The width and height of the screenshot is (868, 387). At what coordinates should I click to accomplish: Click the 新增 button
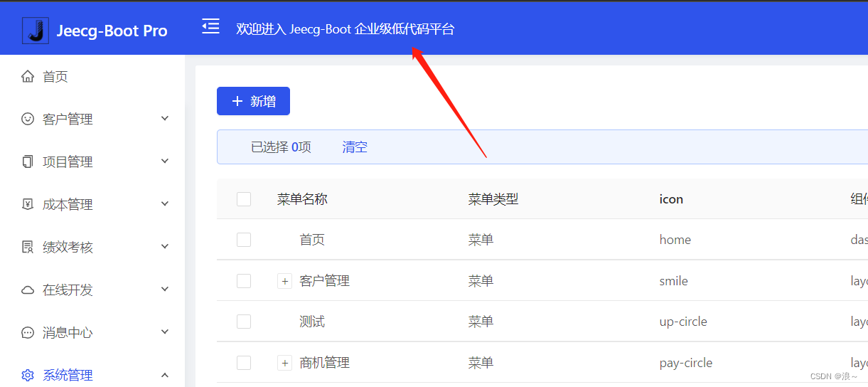click(x=253, y=101)
